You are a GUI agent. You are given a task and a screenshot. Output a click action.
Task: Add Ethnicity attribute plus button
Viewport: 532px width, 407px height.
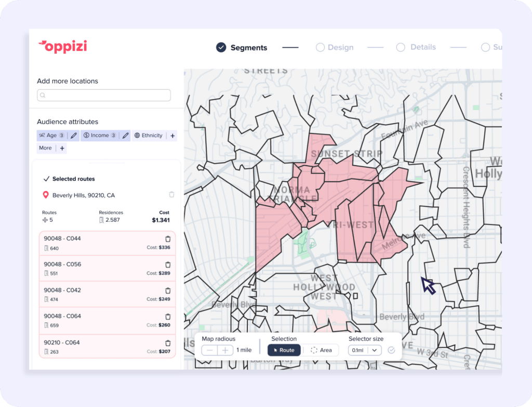pos(172,135)
